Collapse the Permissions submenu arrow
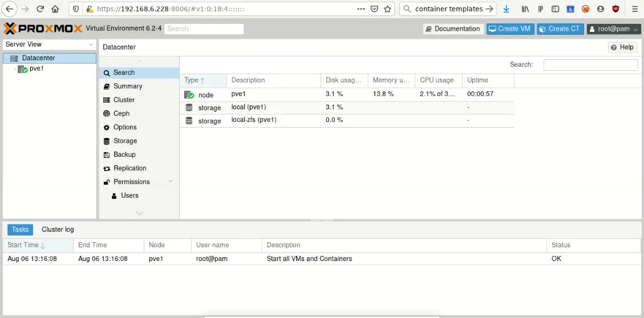This screenshot has height=318, width=644. pos(171,182)
